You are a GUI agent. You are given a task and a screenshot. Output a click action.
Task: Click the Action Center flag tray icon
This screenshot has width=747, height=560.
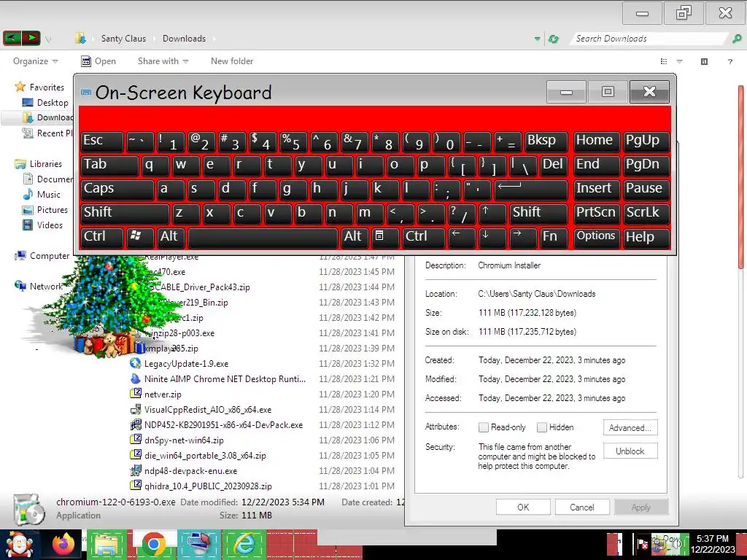point(642,544)
